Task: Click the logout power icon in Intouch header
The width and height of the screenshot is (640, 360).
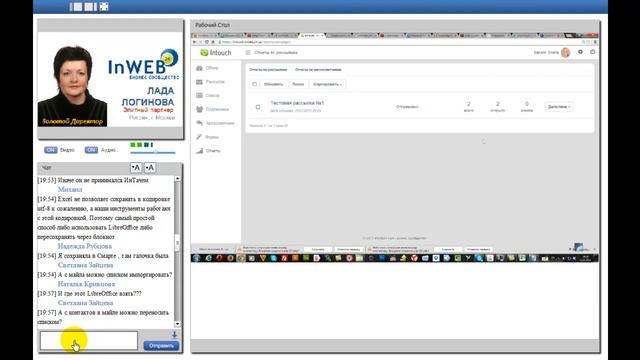Action: pyautogui.click(x=592, y=52)
